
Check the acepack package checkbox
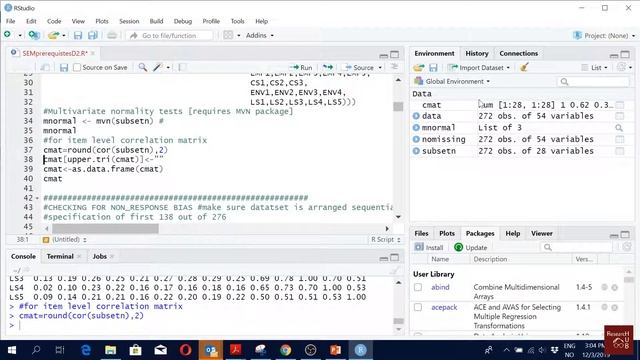pos(418,307)
